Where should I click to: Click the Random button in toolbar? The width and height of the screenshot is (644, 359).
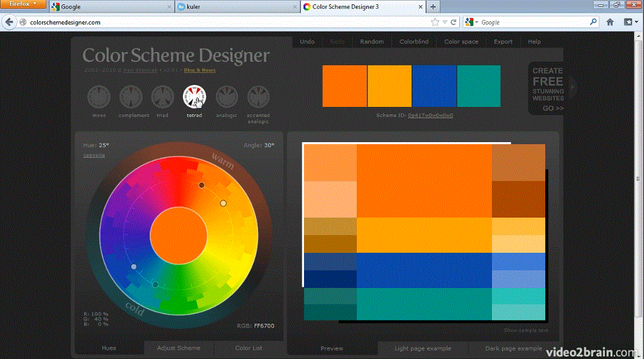(372, 41)
